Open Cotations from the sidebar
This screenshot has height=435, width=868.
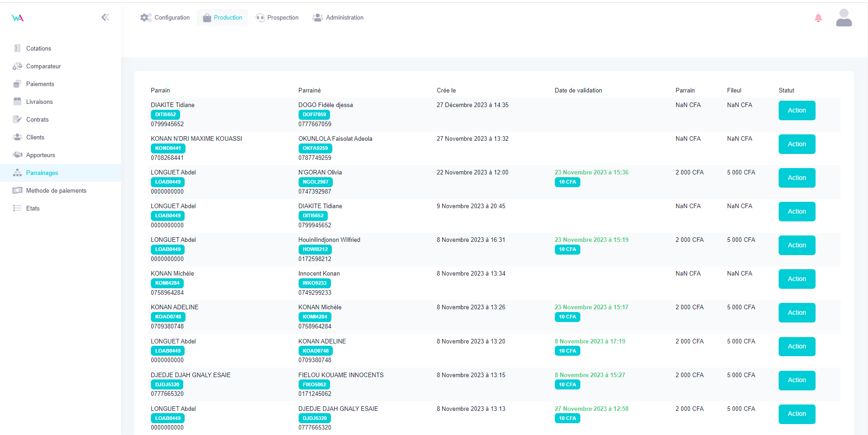[x=38, y=48]
